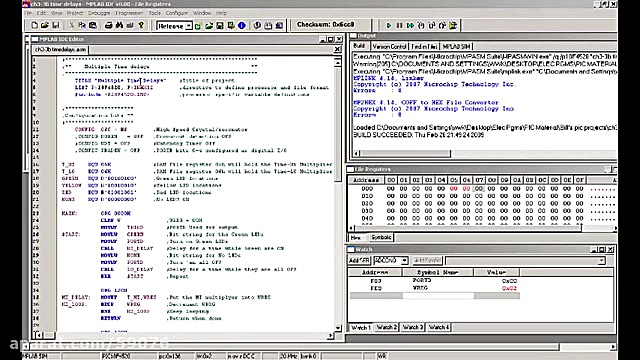Click the Add SFR button

click(x=360, y=260)
